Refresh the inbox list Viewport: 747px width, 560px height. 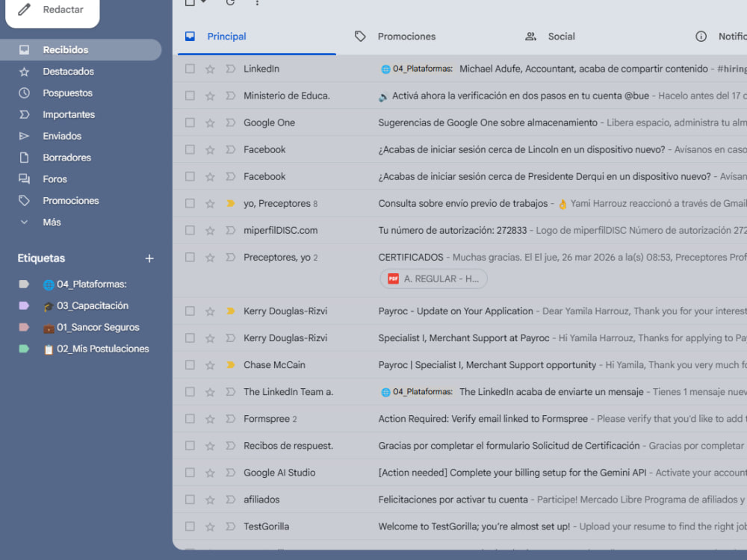click(x=230, y=2)
